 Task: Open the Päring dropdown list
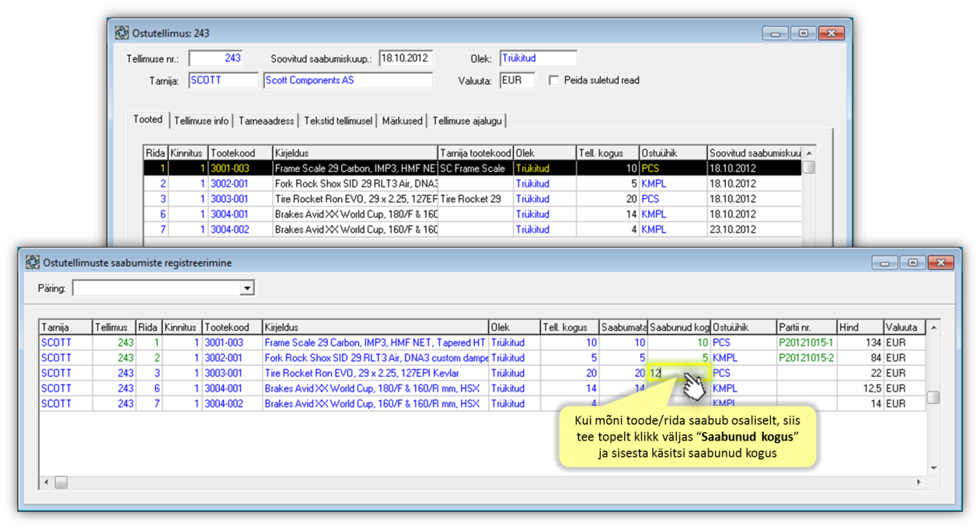[x=247, y=288]
